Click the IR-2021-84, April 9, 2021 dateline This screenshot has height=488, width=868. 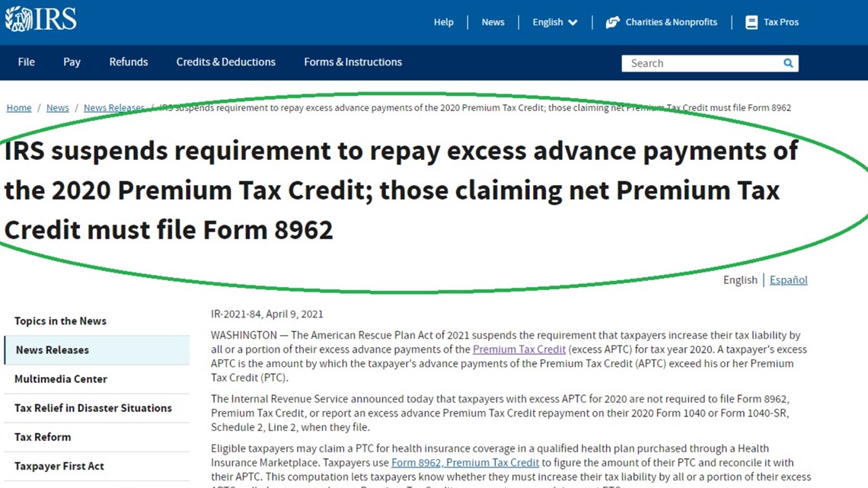pos(266,314)
